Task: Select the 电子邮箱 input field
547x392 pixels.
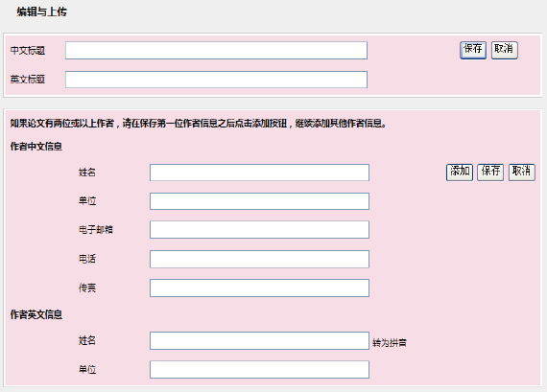Action: tap(259, 230)
